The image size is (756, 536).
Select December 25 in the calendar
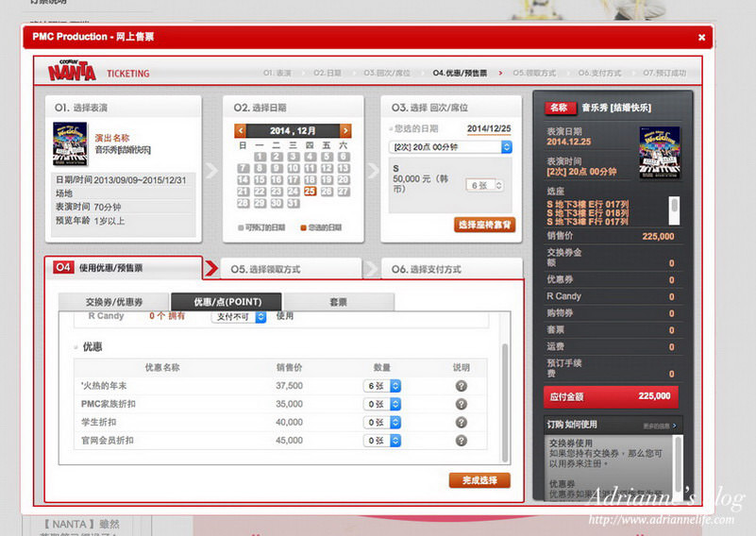[310, 192]
